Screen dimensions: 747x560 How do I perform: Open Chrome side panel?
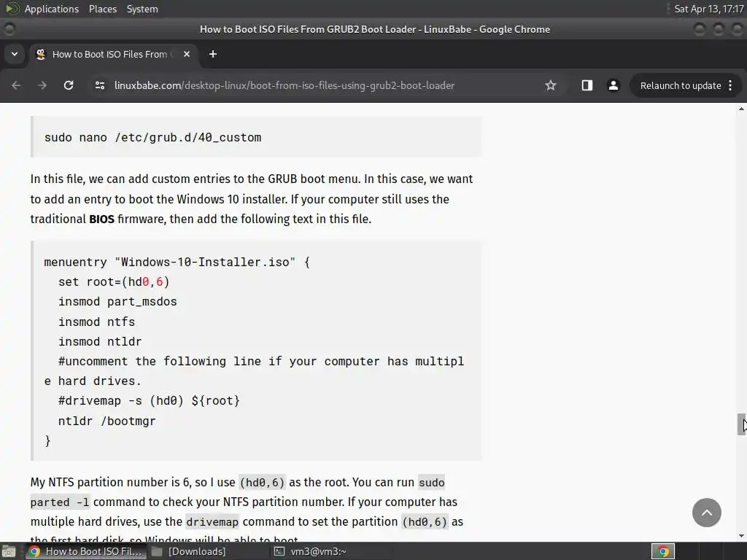[587, 85]
